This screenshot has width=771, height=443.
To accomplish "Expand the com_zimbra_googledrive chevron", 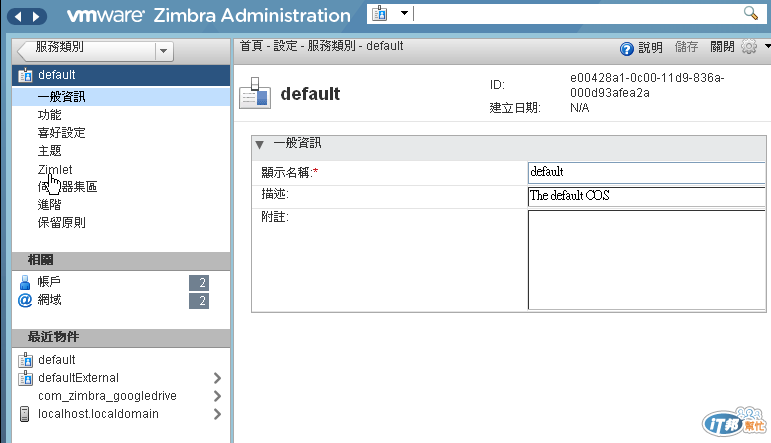I will coord(217,396).
